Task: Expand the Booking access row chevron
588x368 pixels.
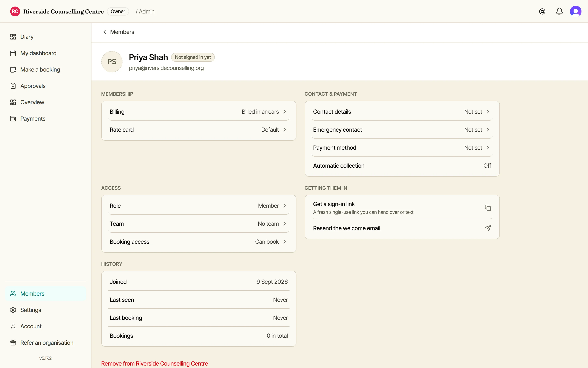Action: pos(285,242)
